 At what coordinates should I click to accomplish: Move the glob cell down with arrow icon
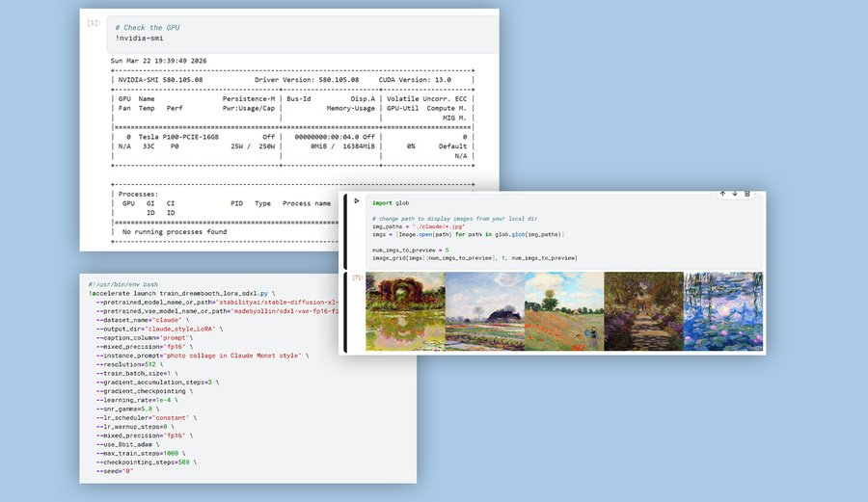pyautogui.click(x=735, y=194)
